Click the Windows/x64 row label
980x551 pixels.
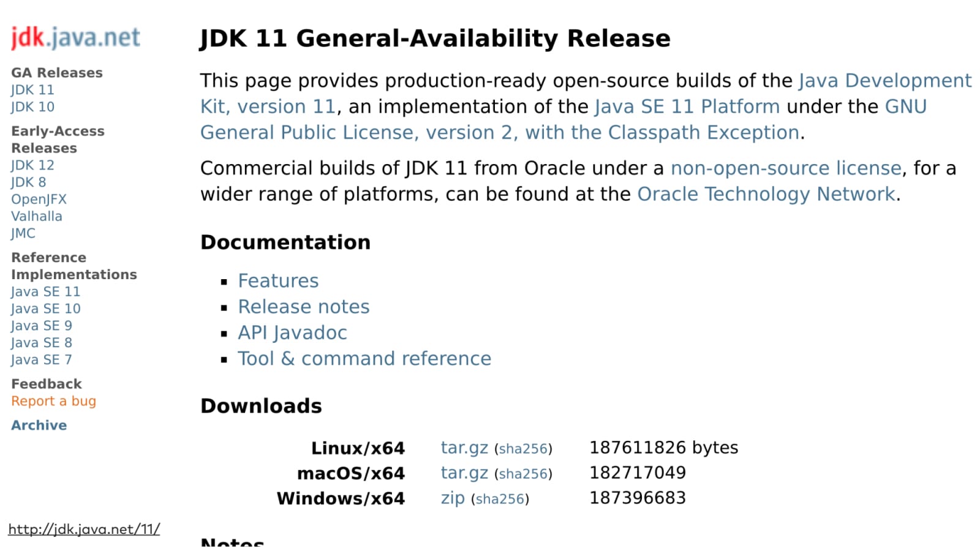pos(341,499)
